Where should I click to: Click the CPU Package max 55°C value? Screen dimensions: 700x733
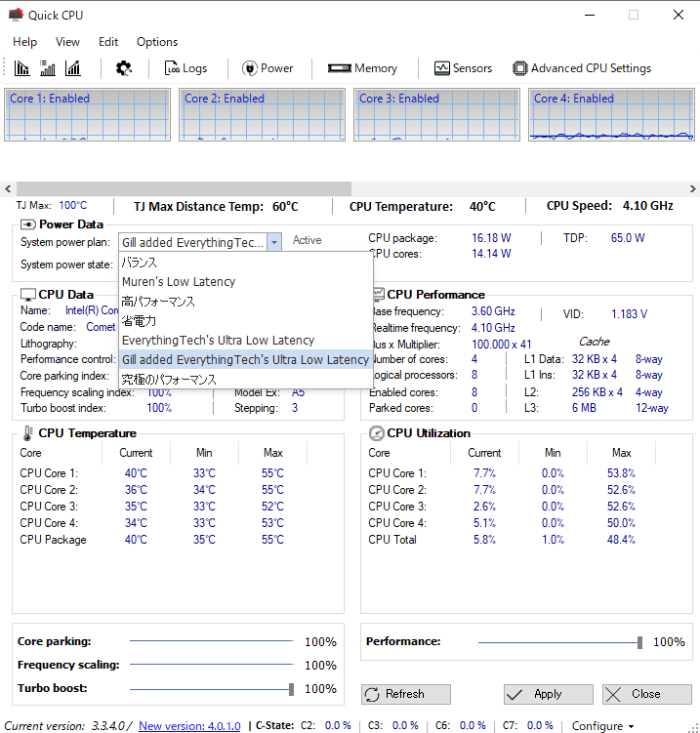click(272, 540)
